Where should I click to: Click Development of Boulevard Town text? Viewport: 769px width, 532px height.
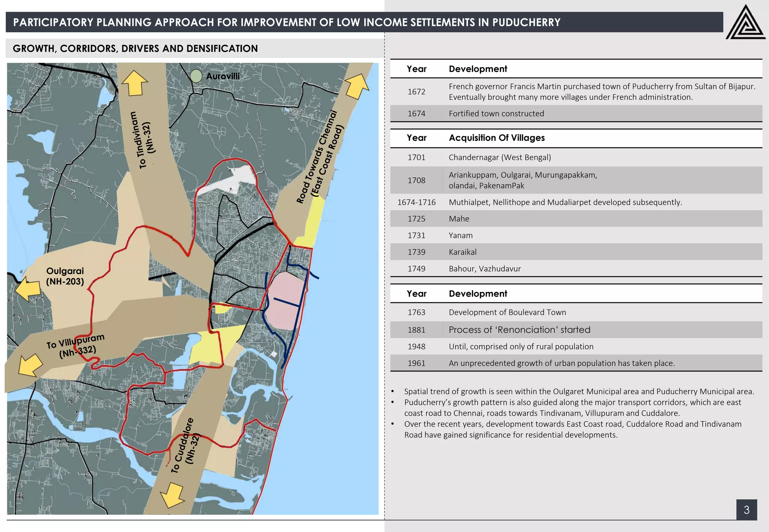click(507, 313)
